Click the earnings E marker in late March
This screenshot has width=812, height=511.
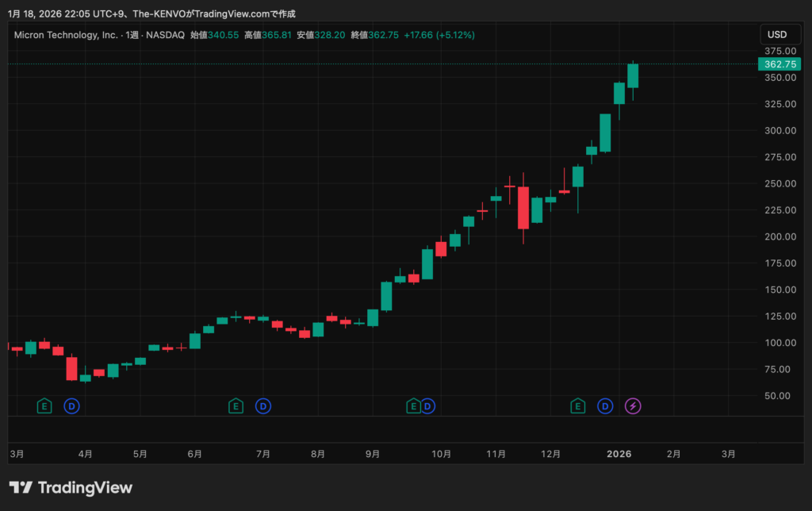click(x=45, y=406)
